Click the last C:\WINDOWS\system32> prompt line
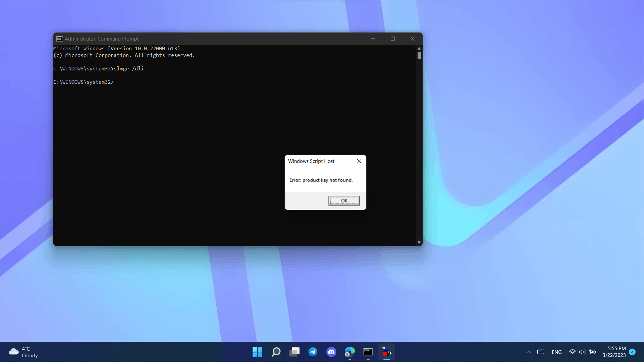 point(84,82)
